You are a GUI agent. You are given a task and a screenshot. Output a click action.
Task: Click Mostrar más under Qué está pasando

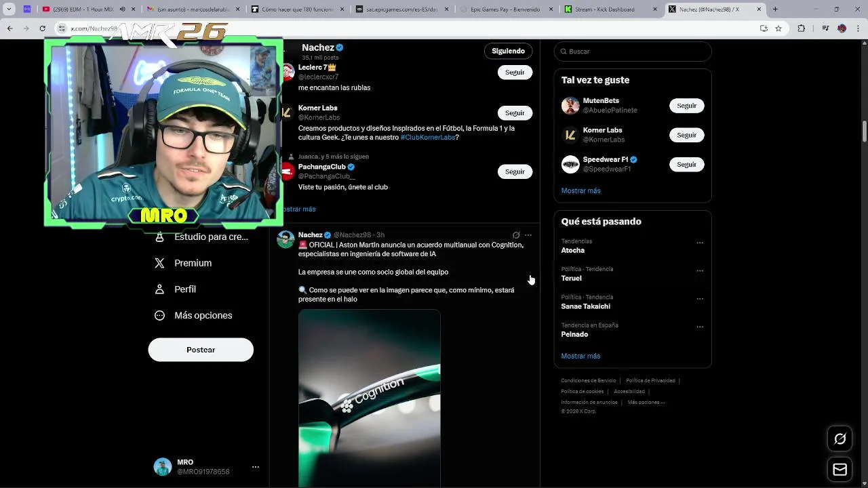pos(580,356)
